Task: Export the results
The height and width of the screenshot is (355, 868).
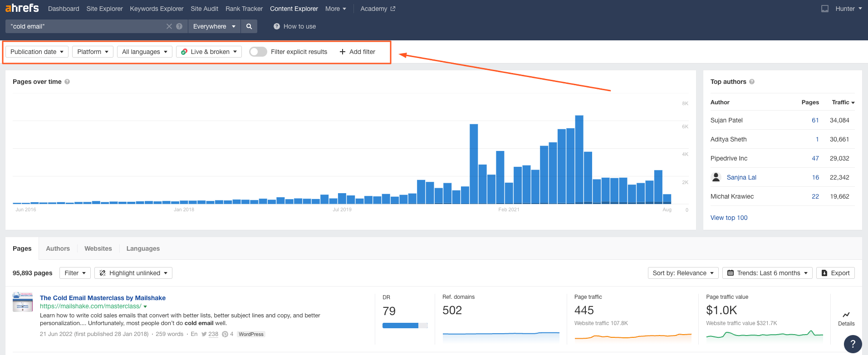Action: (x=835, y=273)
